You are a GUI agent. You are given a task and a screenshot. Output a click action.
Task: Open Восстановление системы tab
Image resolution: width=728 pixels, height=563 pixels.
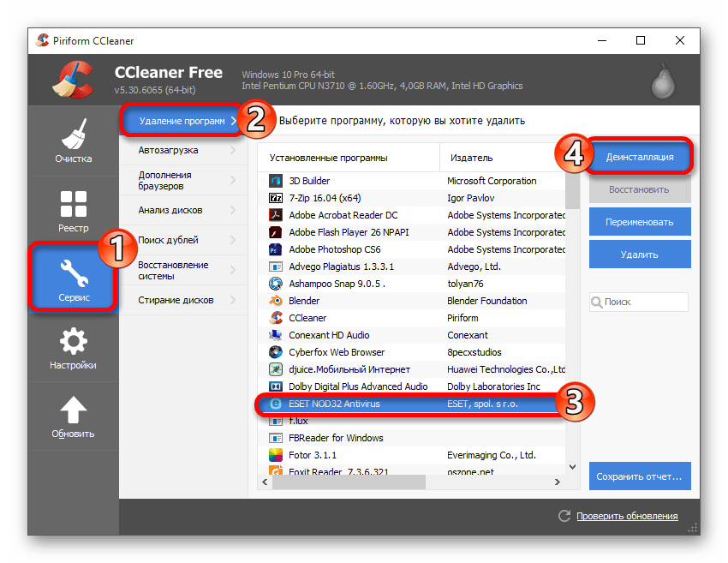click(183, 270)
